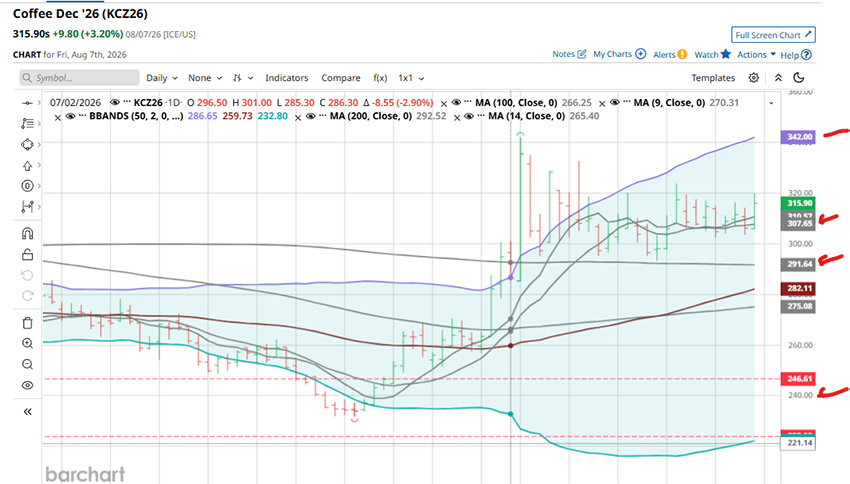Remove the BBANDS study

click(58, 117)
